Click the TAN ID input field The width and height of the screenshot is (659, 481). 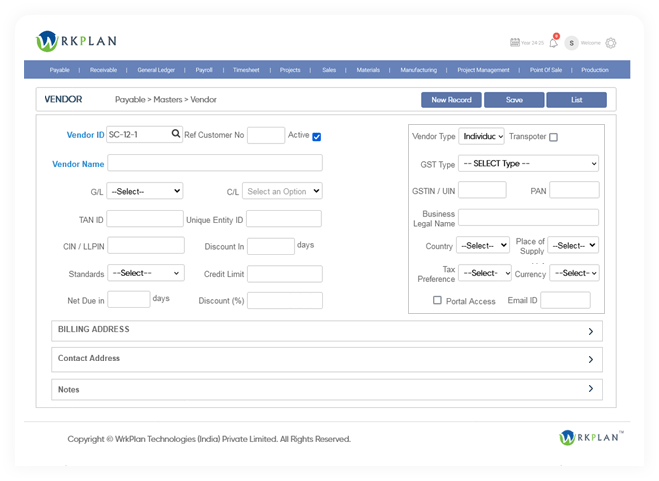pyautogui.click(x=145, y=219)
